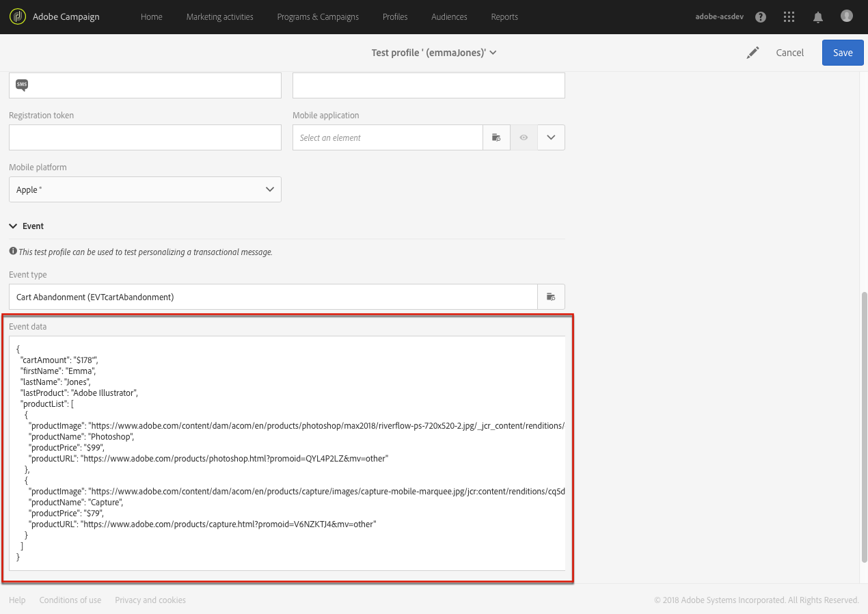The image size is (868, 614).
Task: Expand the Mobile application dropdown arrow
Action: (551, 137)
